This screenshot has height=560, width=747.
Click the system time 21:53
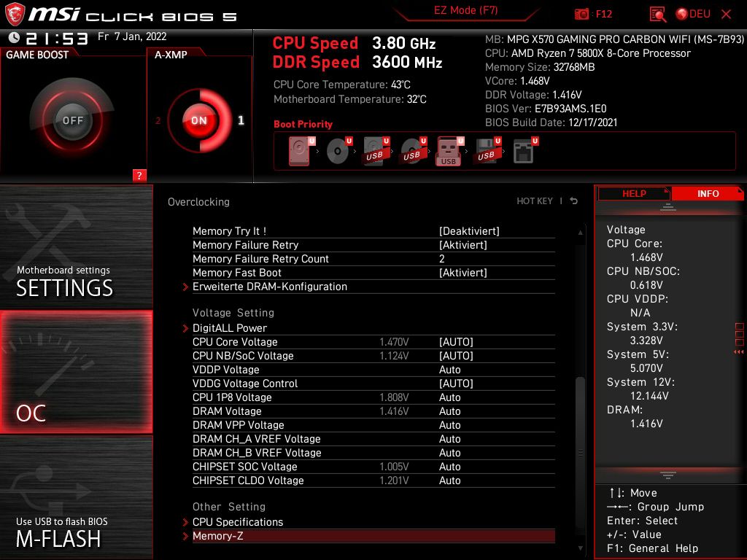(57, 38)
